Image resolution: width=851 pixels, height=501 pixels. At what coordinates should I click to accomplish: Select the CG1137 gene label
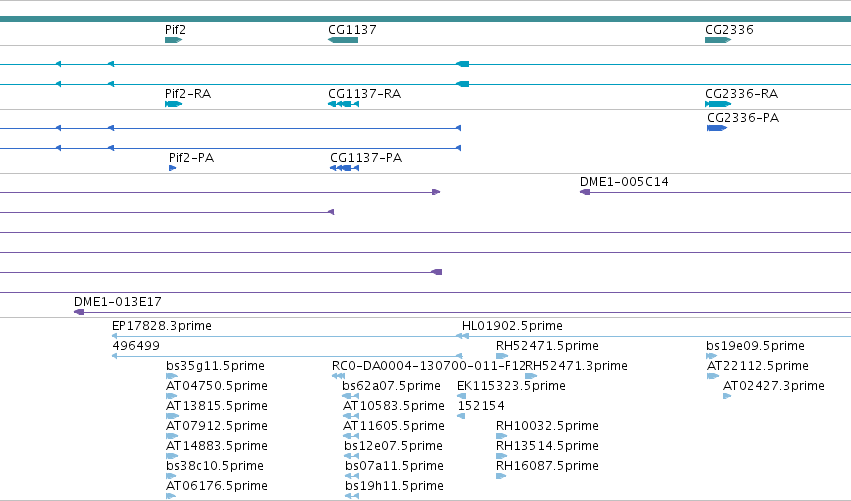point(352,30)
